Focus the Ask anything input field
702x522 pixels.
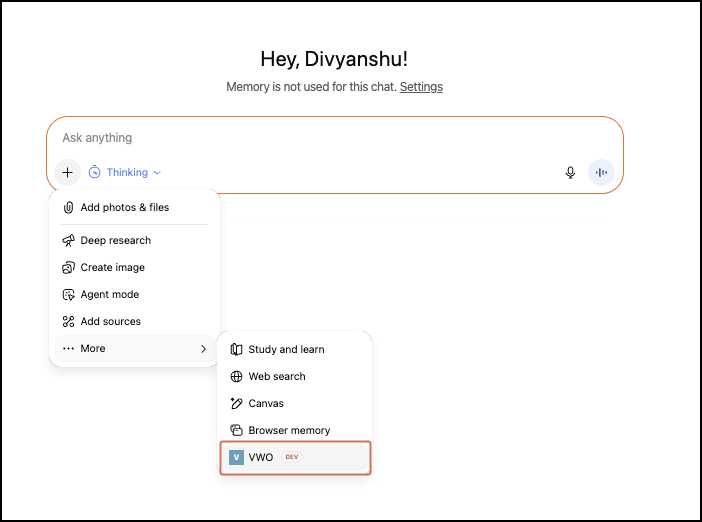(x=330, y=138)
